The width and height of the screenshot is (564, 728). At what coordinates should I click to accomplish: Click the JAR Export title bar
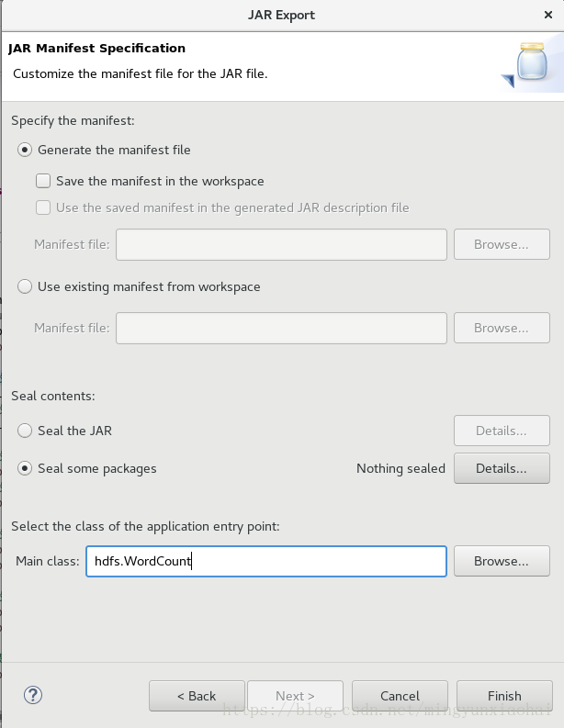pyautogui.click(x=281, y=15)
